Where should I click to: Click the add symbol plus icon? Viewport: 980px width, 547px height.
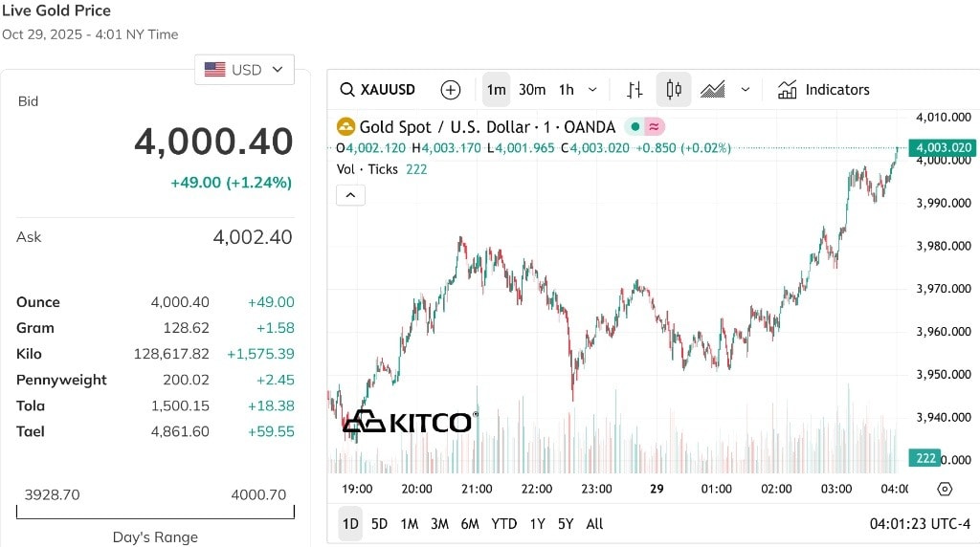click(451, 90)
